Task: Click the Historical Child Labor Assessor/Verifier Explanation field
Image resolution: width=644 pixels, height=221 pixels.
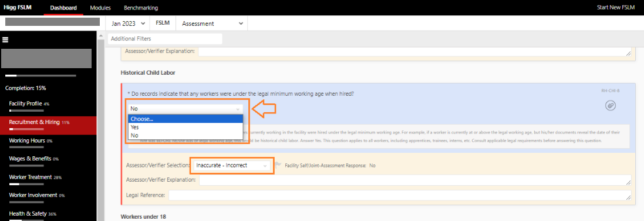Action: point(415,180)
